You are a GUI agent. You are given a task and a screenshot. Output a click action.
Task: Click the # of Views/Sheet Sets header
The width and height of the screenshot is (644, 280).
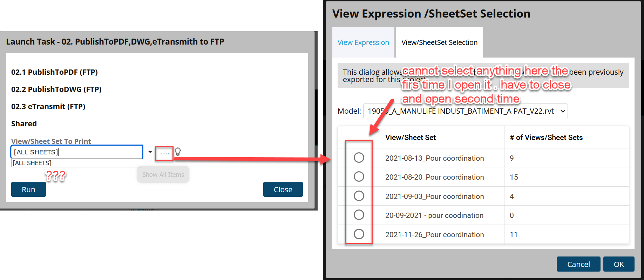click(546, 138)
